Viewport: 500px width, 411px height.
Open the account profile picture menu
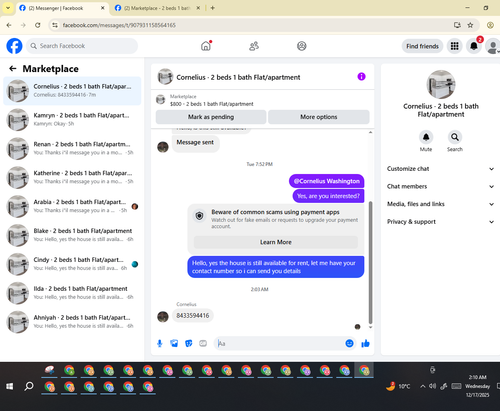[x=492, y=46]
